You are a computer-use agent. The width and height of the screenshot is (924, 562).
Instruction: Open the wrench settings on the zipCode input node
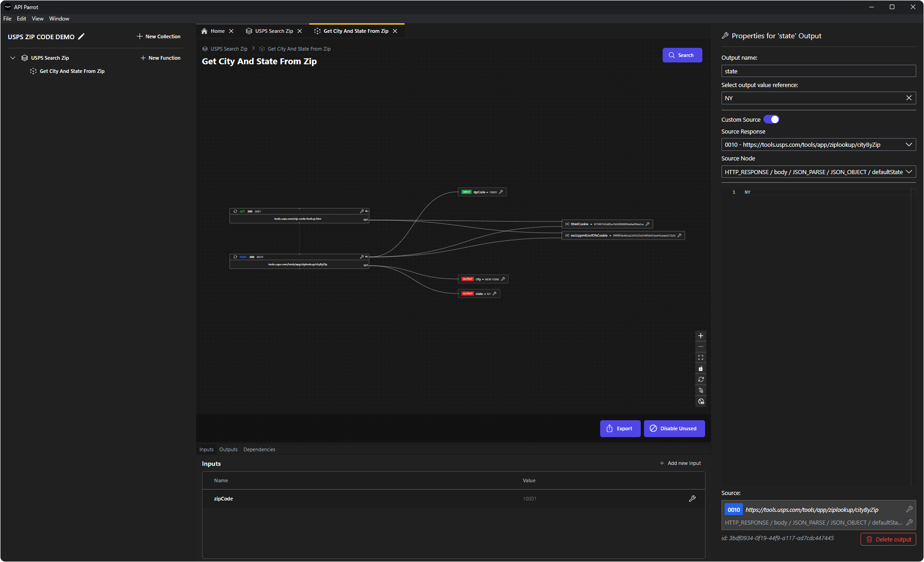pyautogui.click(x=501, y=192)
